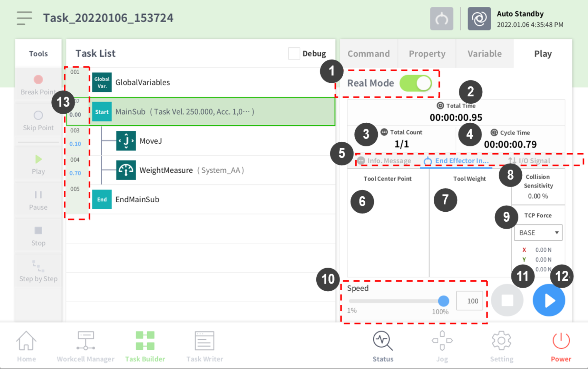Select the WeightMeasure gauge icon
588x369 pixels.
coord(126,170)
